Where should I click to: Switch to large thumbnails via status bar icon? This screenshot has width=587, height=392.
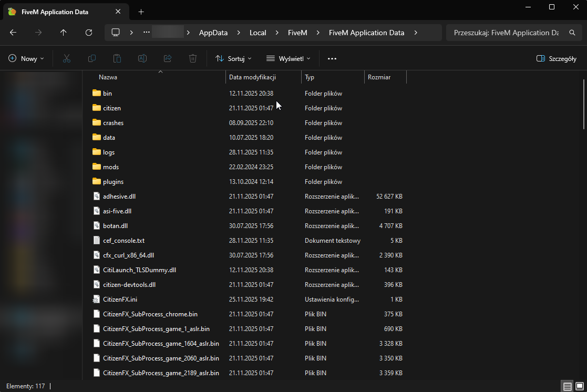(x=580, y=386)
